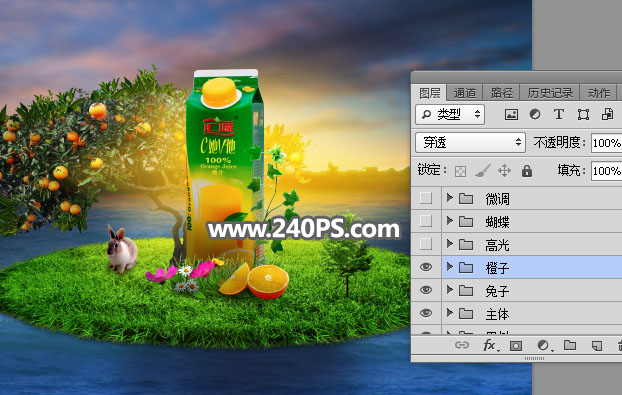Switch to the 历史记录 tab
Screen dimensions: 622x395
[x=550, y=93]
